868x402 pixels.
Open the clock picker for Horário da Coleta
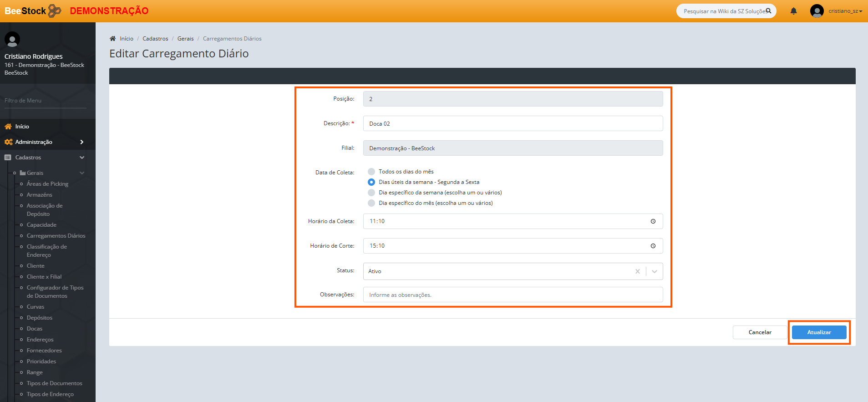click(653, 221)
